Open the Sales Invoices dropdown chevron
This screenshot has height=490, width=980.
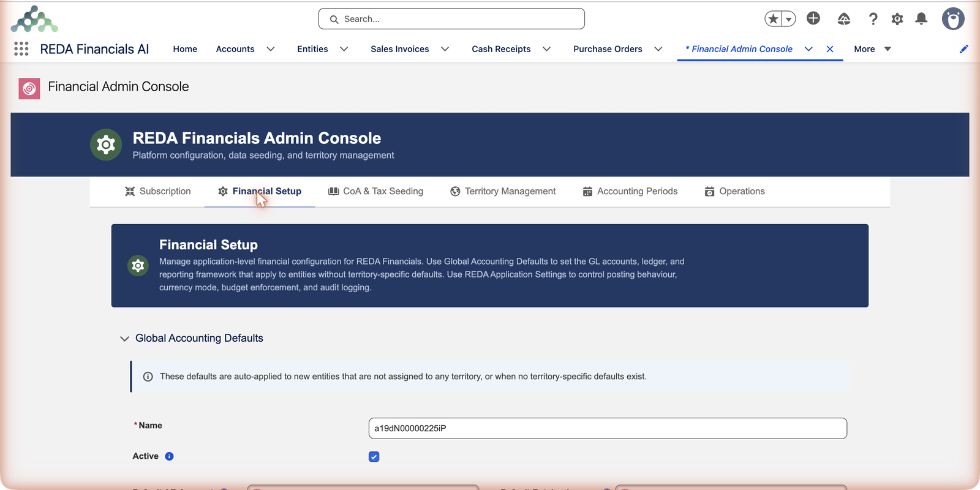pyautogui.click(x=445, y=49)
